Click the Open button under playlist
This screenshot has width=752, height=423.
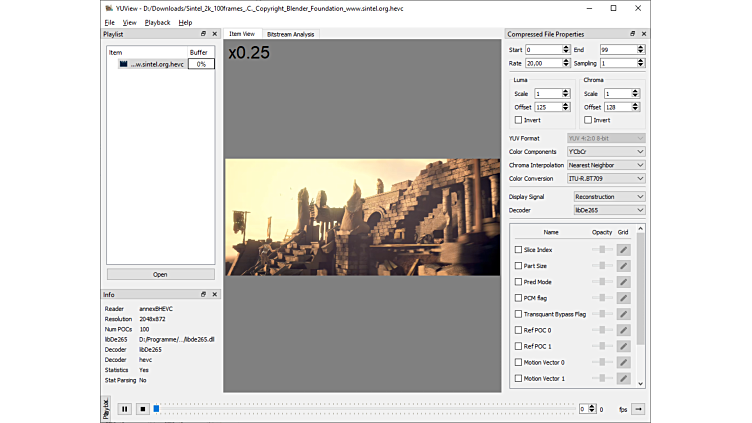click(160, 274)
